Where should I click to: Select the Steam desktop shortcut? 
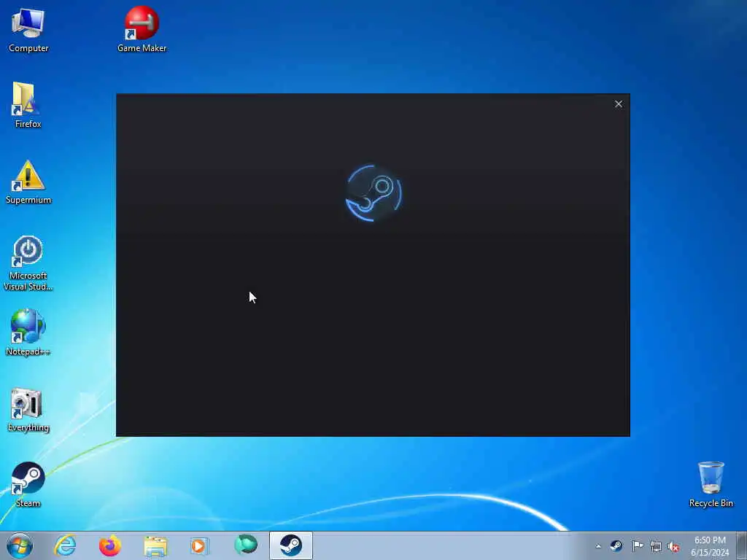click(28, 485)
